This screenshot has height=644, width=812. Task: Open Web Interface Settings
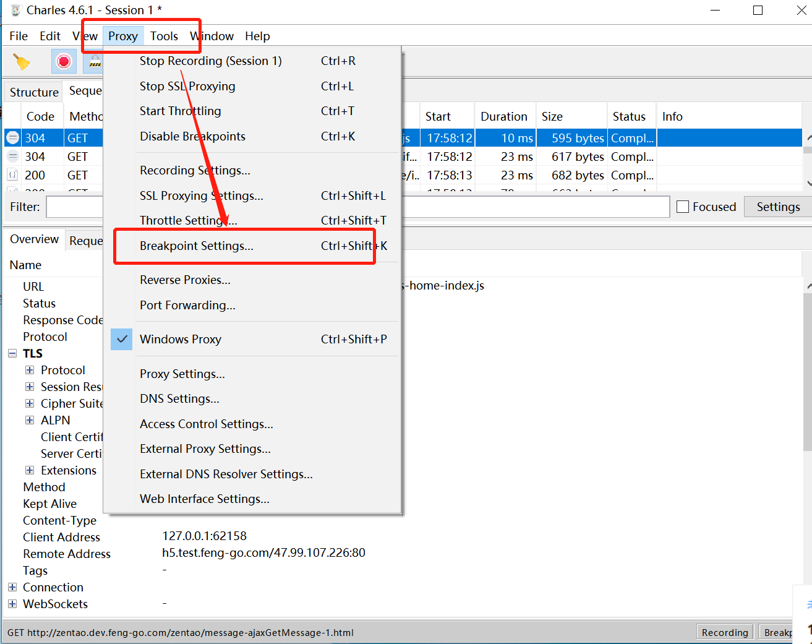point(251,499)
